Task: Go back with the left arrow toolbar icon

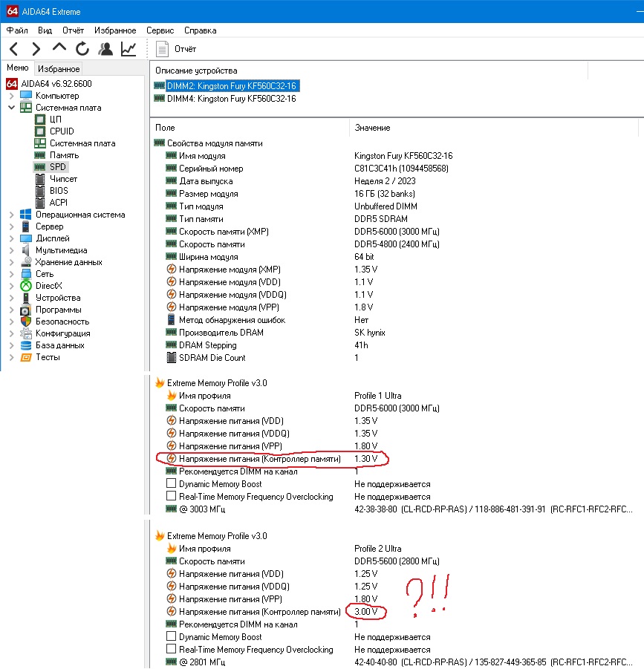Action: click(x=13, y=49)
